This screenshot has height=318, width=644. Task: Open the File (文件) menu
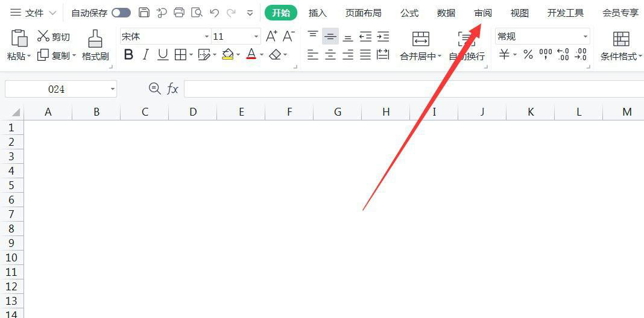33,13
